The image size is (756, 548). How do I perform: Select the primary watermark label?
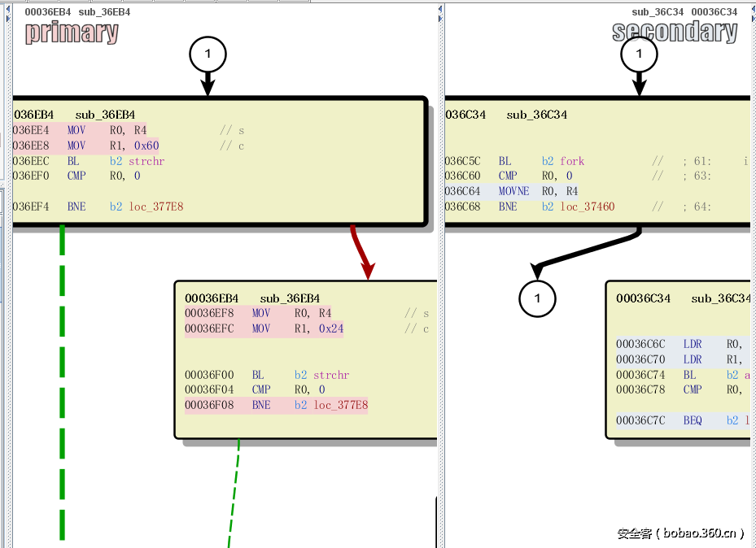pyautogui.click(x=72, y=33)
